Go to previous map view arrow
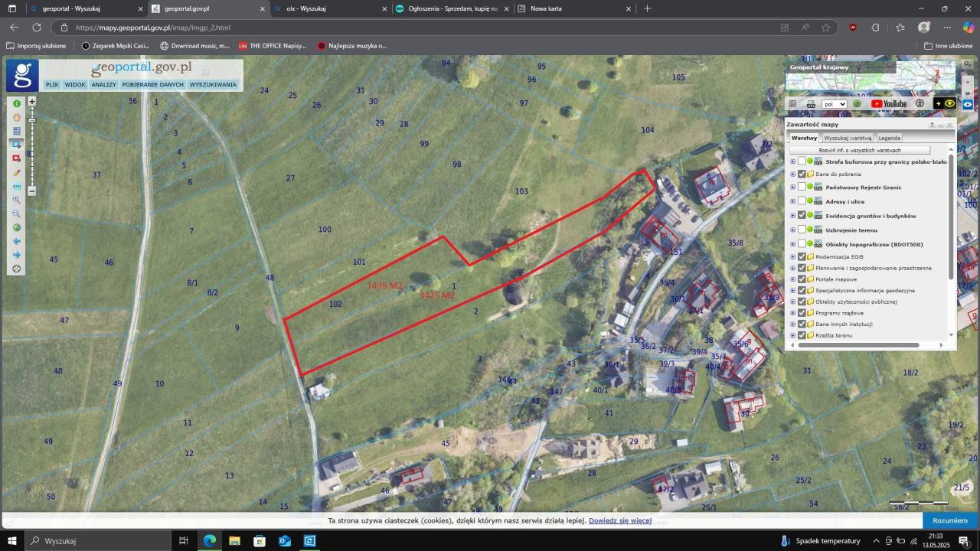This screenshot has height=551, width=980. tap(17, 241)
